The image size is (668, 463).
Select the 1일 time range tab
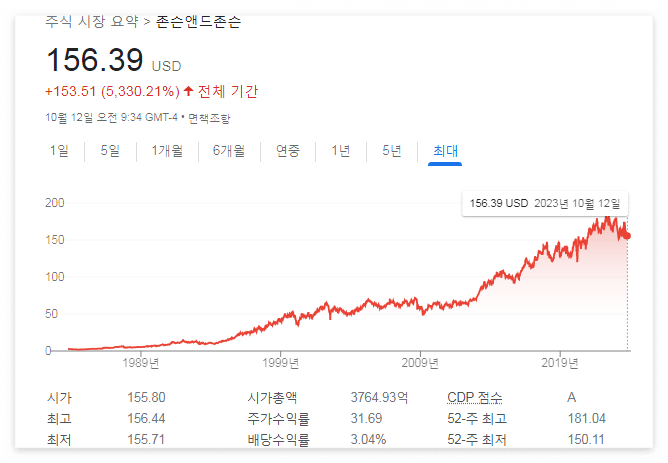coord(59,151)
